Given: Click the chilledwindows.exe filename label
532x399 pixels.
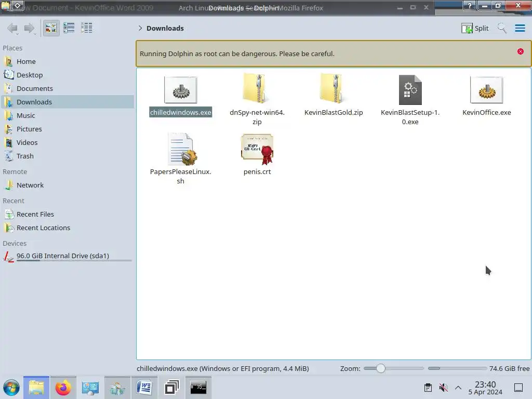Looking at the screenshot, I should [x=180, y=112].
